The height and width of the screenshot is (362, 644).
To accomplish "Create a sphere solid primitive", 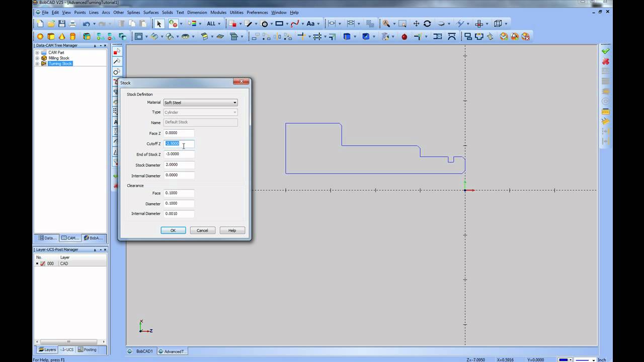I will click(40, 36).
